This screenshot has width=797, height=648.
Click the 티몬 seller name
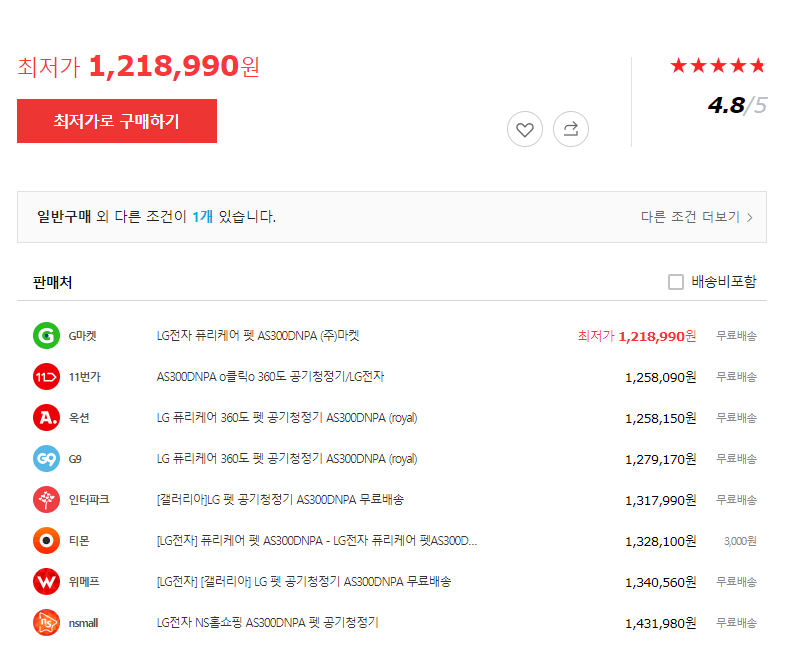(79, 541)
